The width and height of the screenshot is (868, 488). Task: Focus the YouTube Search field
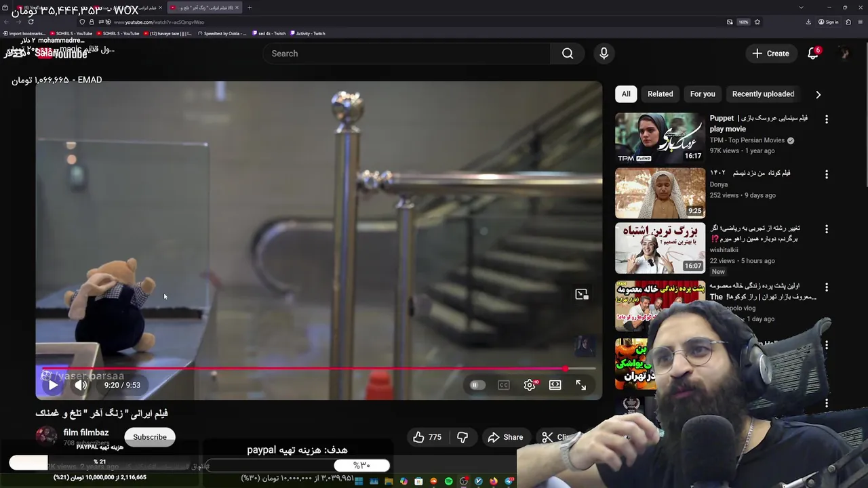pyautogui.click(x=407, y=54)
